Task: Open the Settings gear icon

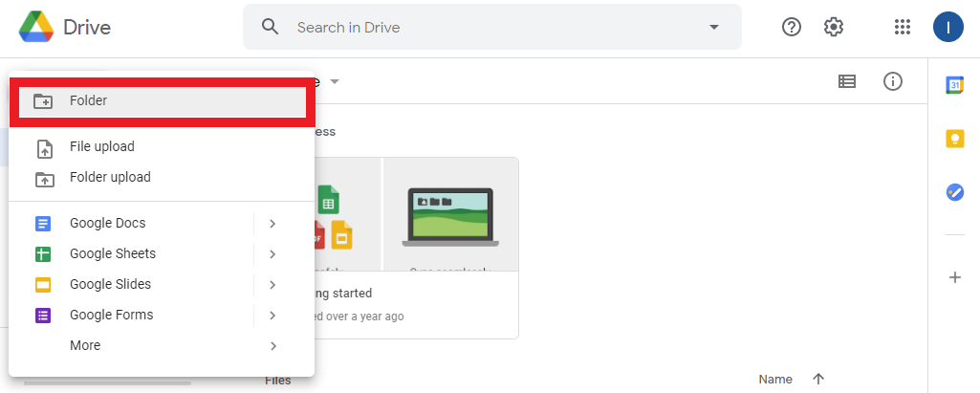Action: click(834, 27)
